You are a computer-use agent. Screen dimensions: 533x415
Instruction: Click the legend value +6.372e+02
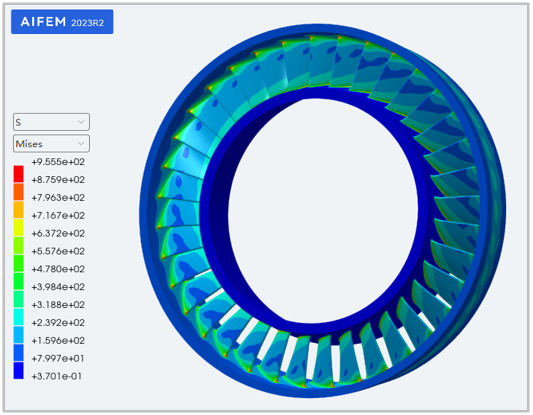pos(58,234)
